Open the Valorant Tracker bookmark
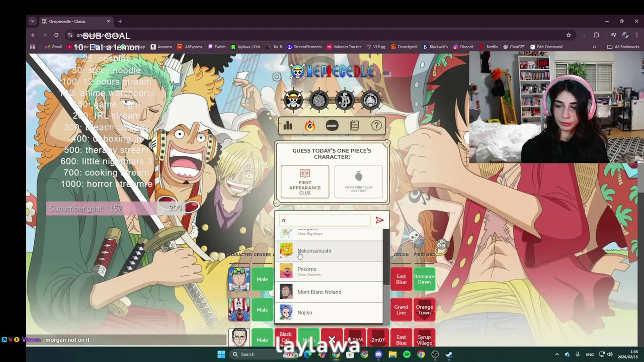Screen dimensions: 644x362 coord(344,47)
